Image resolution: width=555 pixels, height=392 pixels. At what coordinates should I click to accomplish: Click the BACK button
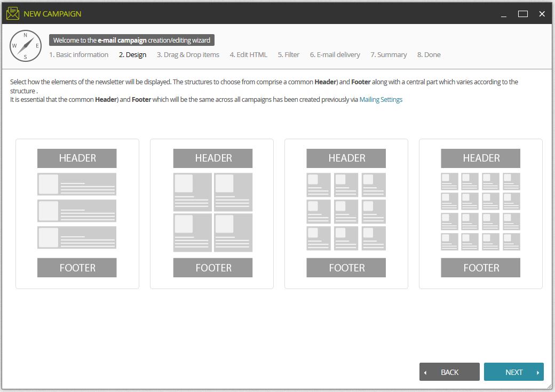click(x=449, y=372)
